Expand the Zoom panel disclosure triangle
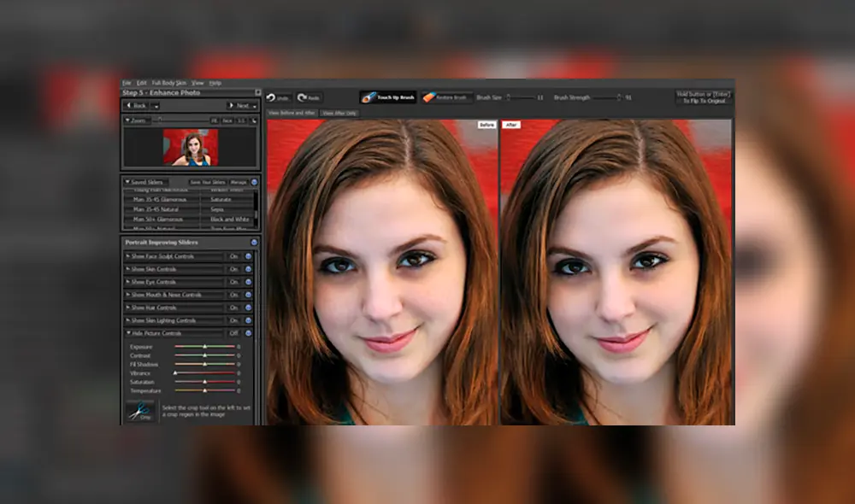 click(128, 120)
